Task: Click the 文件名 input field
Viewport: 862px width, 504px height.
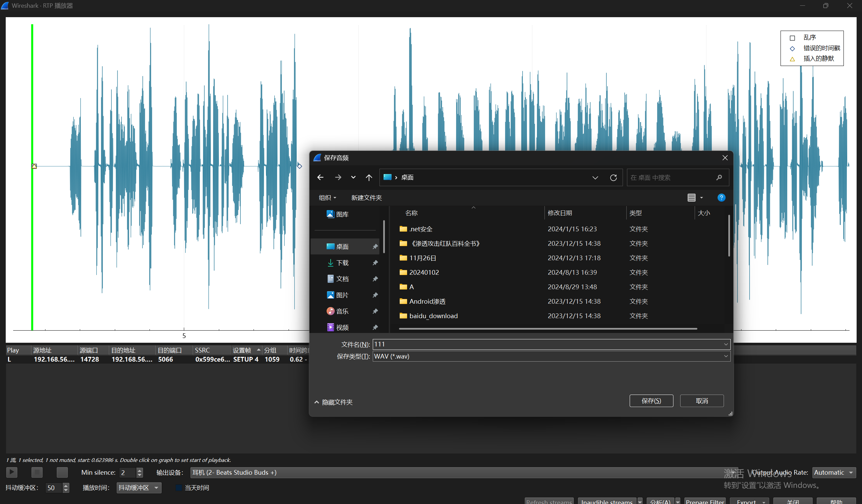Action: (x=547, y=344)
